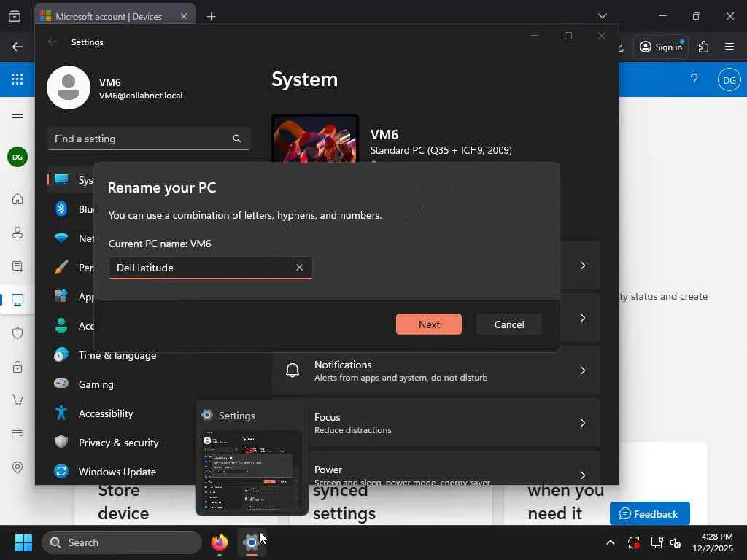
Task: Select Time & language in sidebar
Action: coord(117,355)
